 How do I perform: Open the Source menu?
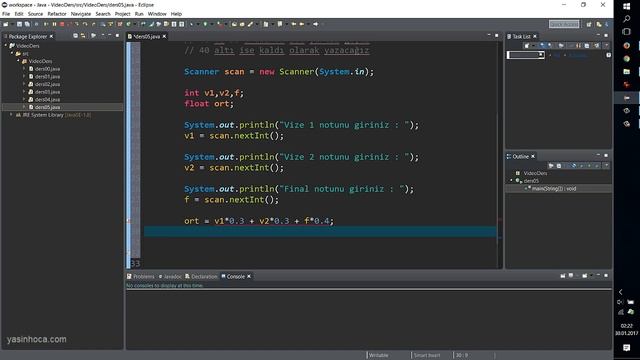35,14
